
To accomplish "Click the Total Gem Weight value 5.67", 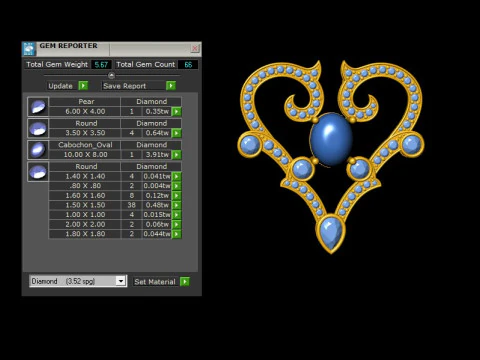I will click(x=101, y=65).
